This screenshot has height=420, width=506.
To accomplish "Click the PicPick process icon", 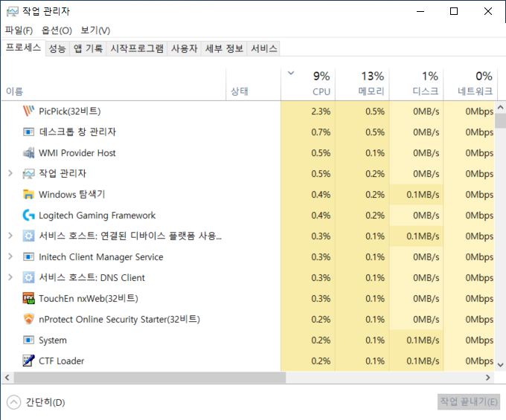I will click(28, 112).
